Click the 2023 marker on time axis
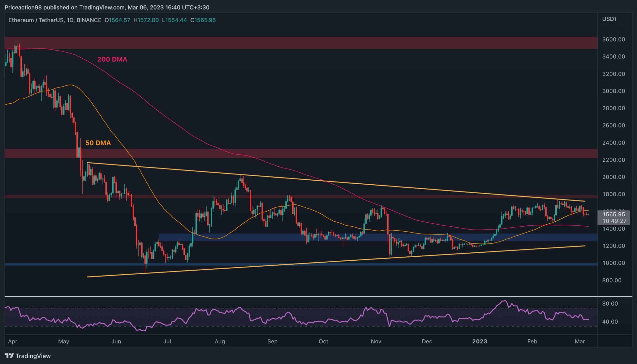637x364 pixels. [x=479, y=341]
